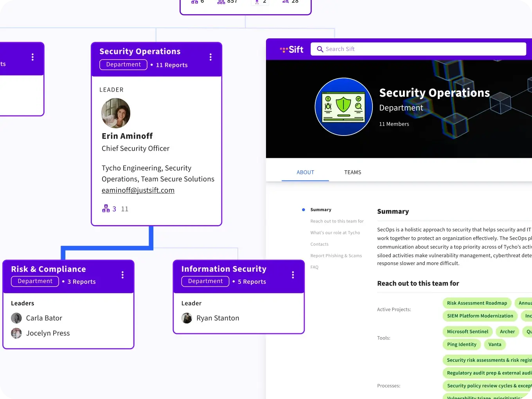Switch to the ABOUT tab
532x399 pixels.
305,172
